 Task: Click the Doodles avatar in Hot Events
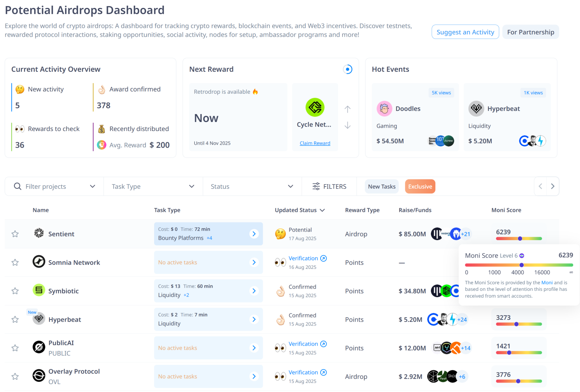click(384, 109)
